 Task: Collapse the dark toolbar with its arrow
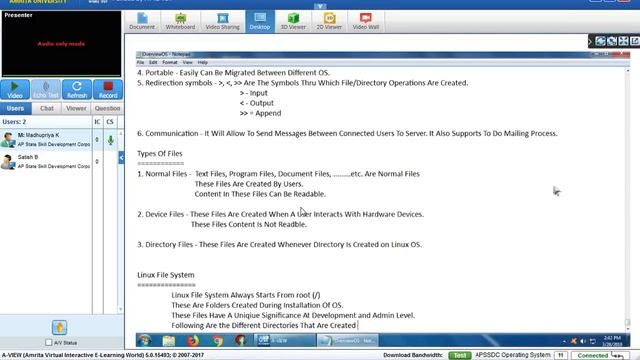coord(590,41)
